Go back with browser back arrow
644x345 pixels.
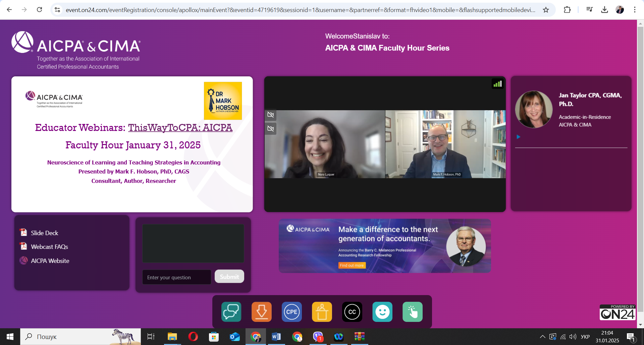[9, 10]
